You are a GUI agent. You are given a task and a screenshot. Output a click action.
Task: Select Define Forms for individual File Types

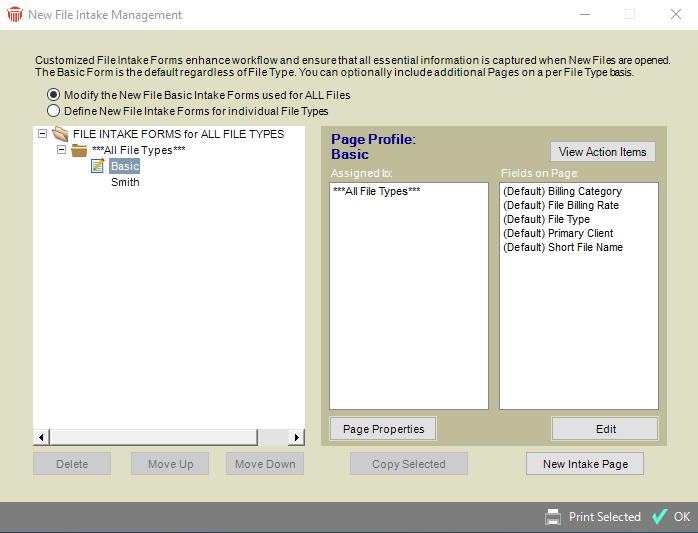53,111
